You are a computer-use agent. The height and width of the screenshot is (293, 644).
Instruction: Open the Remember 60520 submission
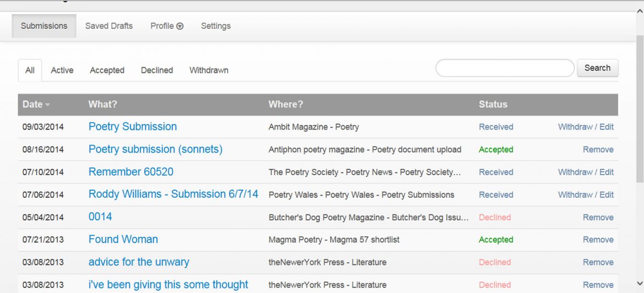click(x=131, y=172)
